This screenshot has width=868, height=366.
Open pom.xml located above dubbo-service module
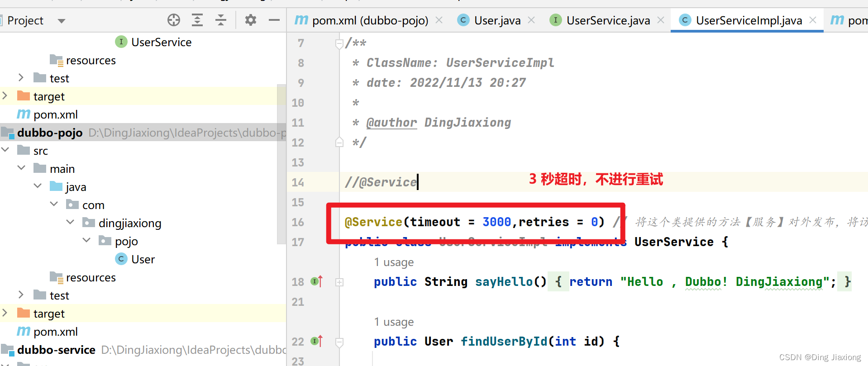47,332
